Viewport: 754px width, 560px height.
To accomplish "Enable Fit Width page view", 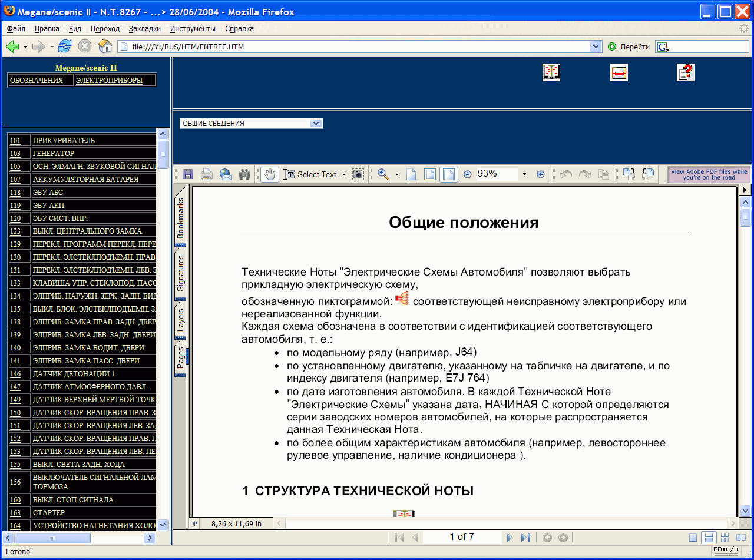I will pyautogui.click(x=448, y=174).
